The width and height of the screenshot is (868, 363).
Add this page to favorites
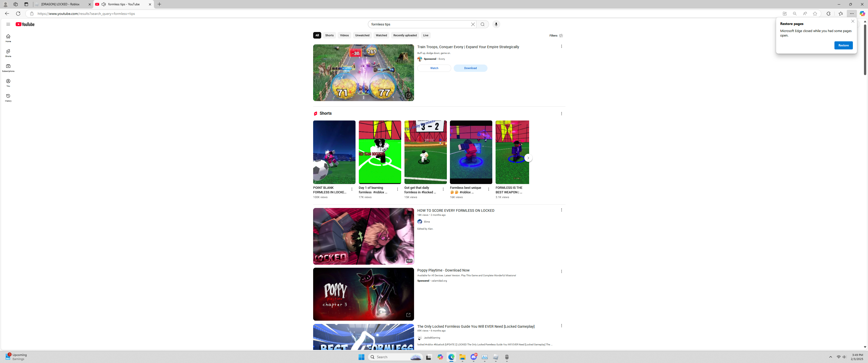coord(815,13)
